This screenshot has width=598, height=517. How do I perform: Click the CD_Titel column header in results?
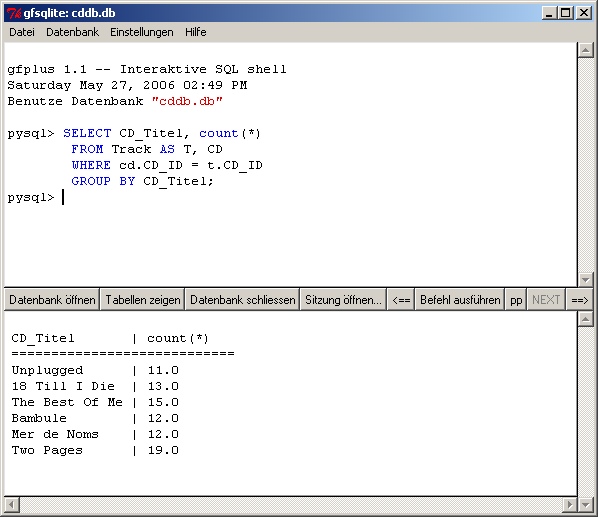43,338
